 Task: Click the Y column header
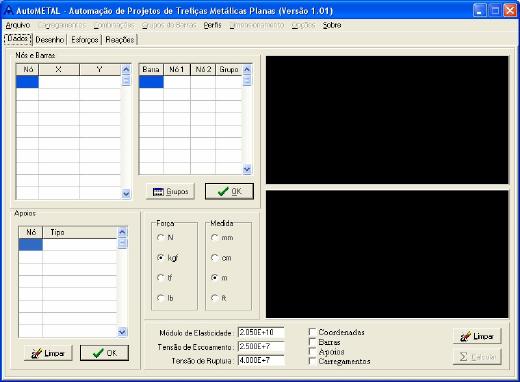(99, 69)
